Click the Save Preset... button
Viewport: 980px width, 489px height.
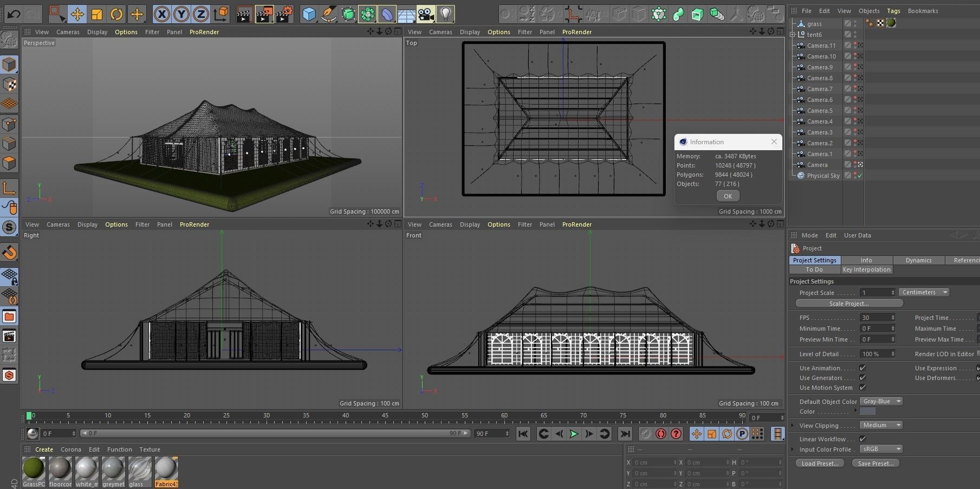[x=875, y=464]
